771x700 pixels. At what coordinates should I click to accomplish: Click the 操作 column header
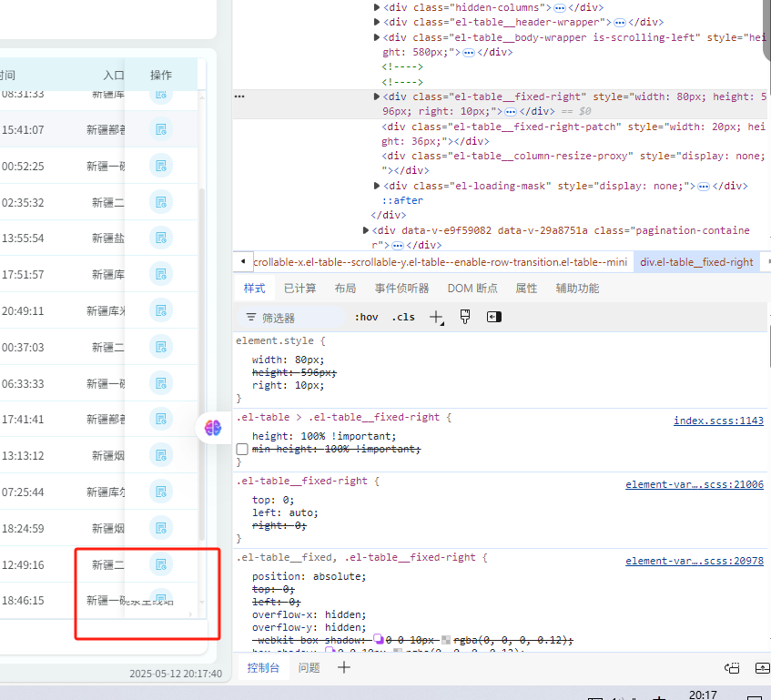tap(161, 76)
